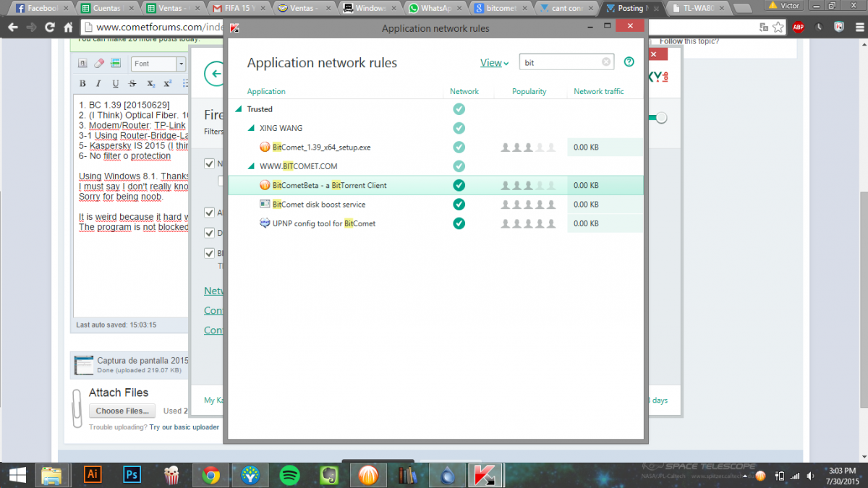868x488 pixels.
Task: Open Adobe Photoshop from the taskbar
Action: [132, 475]
